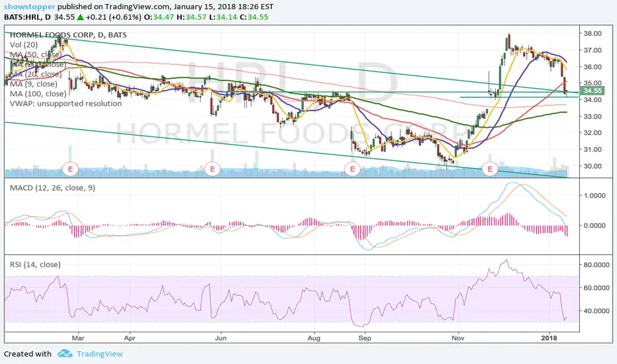Click the late-August earnings E marker
Image resolution: width=617 pixels, height=364 pixels.
(352, 169)
